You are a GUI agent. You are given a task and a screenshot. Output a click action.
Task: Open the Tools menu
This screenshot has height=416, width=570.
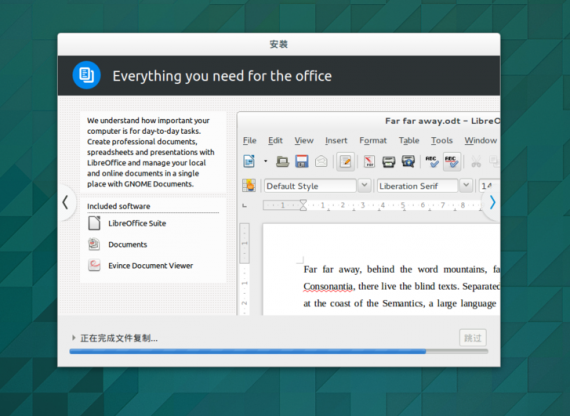pyautogui.click(x=442, y=140)
